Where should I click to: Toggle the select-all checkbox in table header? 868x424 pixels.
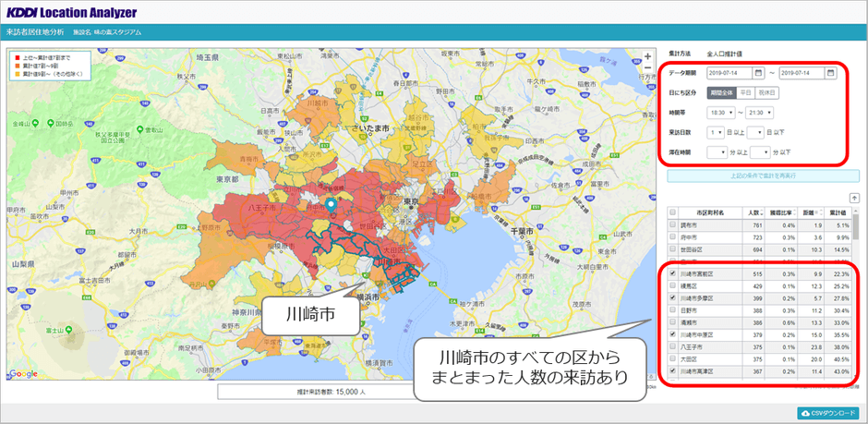tap(671, 212)
